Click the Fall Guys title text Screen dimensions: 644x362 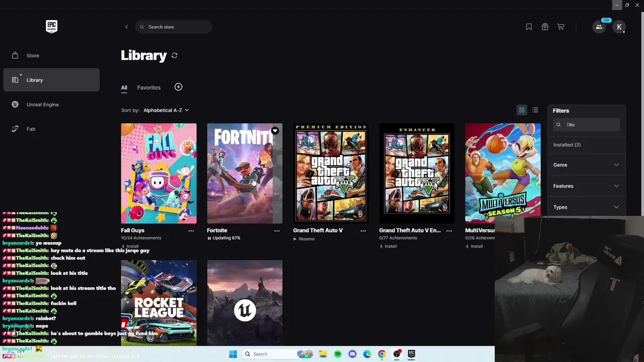[x=133, y=230]
